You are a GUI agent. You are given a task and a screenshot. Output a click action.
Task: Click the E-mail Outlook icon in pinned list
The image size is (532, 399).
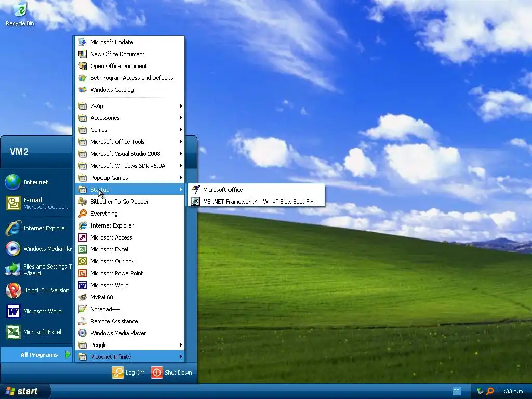coord(13,203)
